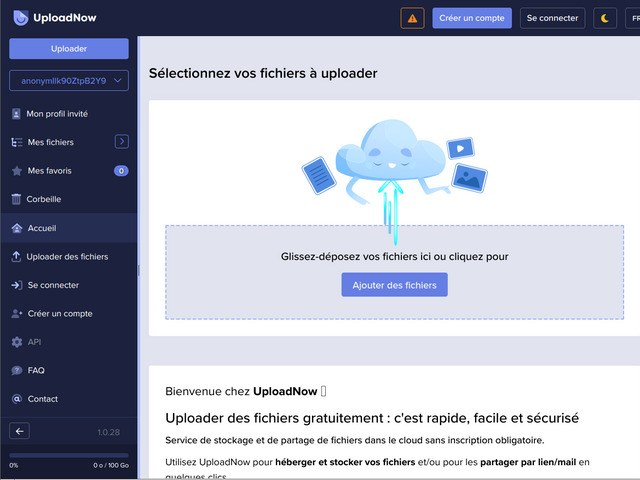
Task: Click the UploadNow brand name text
Action: pos(65,18)
